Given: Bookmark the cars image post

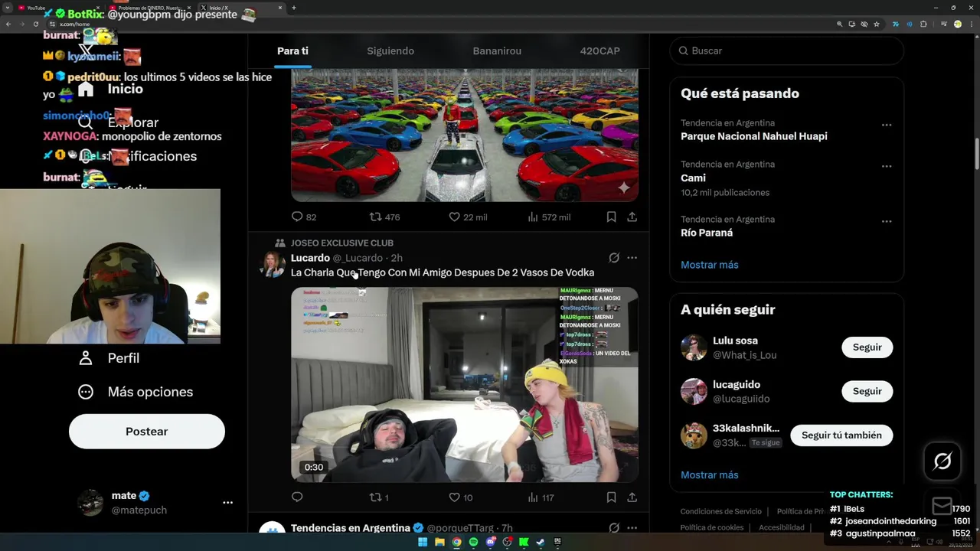Looking at the screenshot, I should point(611,217).
